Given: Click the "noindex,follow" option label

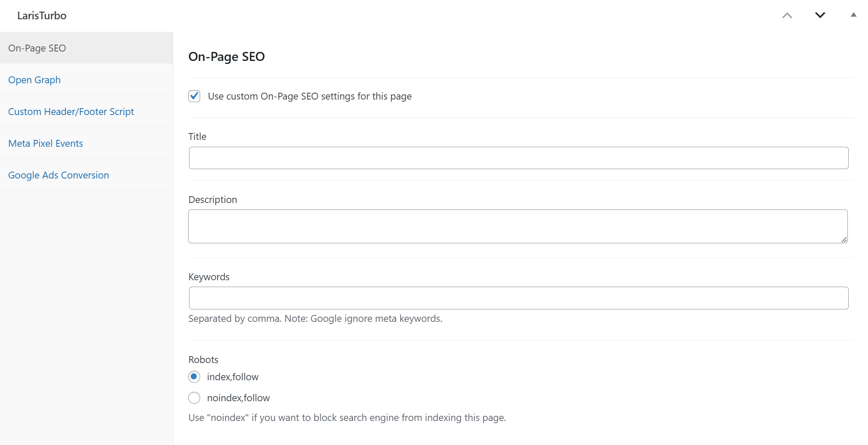Looking at the screenshot, I should click(238, 398).
